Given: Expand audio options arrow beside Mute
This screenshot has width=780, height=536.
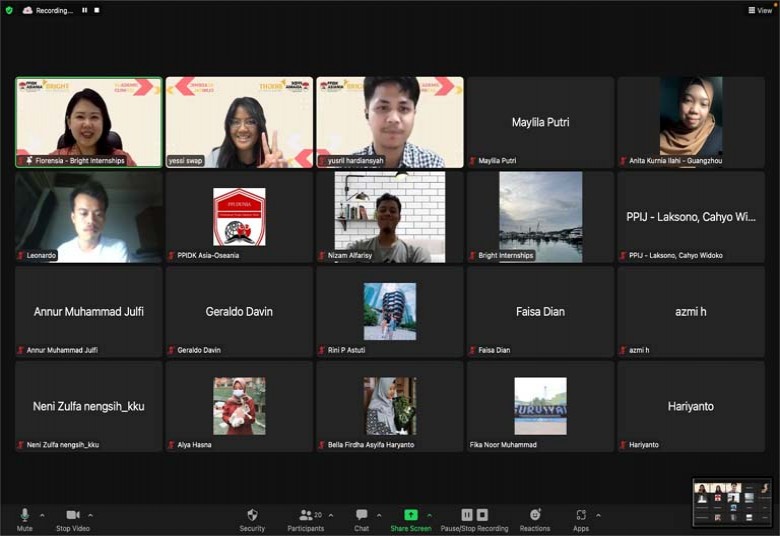Looking at the screenshot, I should [44, 515].
